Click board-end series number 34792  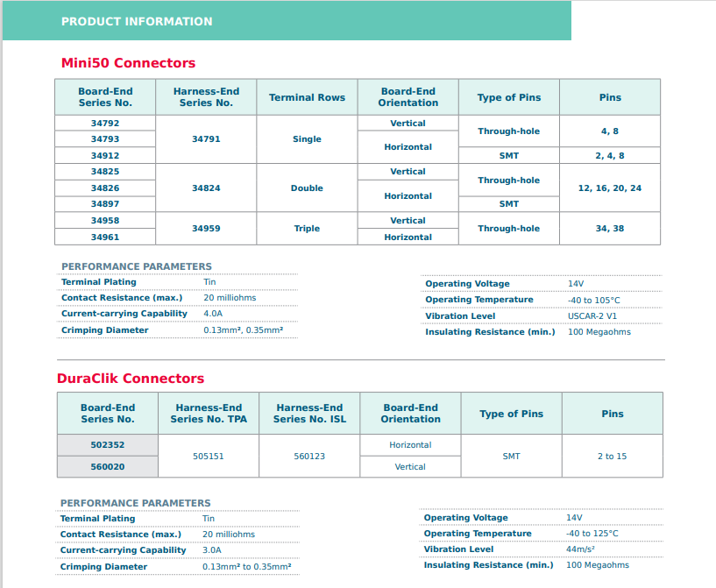click(x=105, y=124)
